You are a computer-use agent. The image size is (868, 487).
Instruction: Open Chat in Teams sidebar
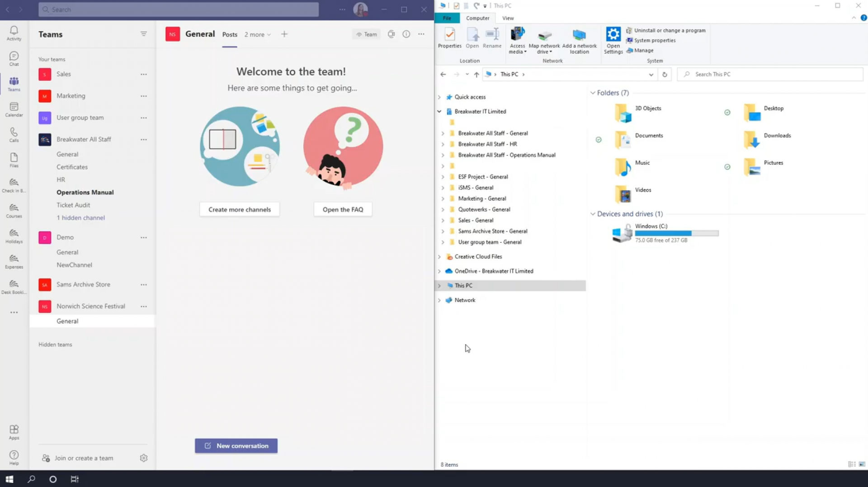click(14, 58)
